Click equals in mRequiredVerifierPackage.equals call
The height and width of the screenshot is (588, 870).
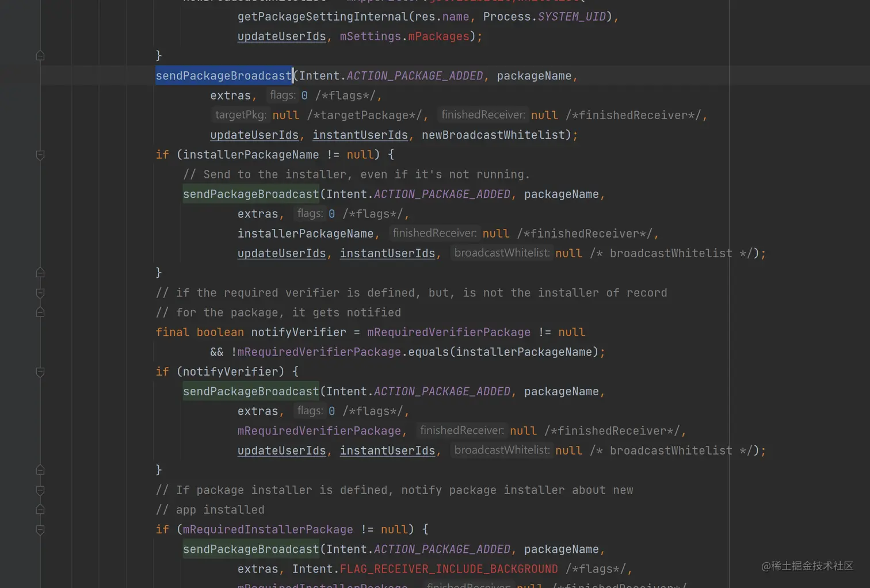[428, 352]
